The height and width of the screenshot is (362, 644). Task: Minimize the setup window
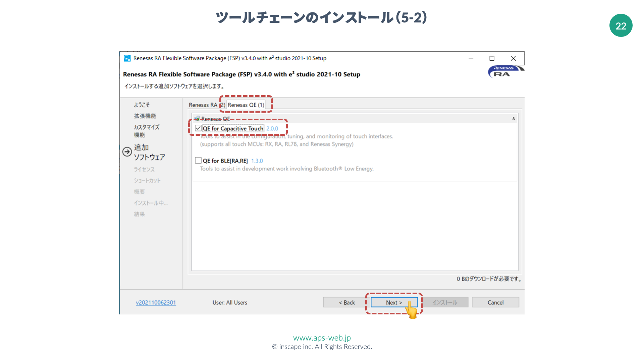[x=471, y=58]
